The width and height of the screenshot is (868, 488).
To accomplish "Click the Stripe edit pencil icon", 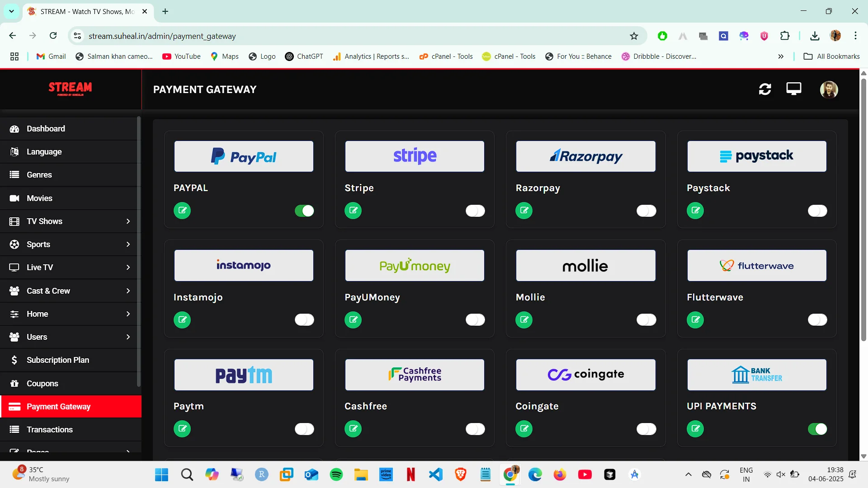I will 353,211.
